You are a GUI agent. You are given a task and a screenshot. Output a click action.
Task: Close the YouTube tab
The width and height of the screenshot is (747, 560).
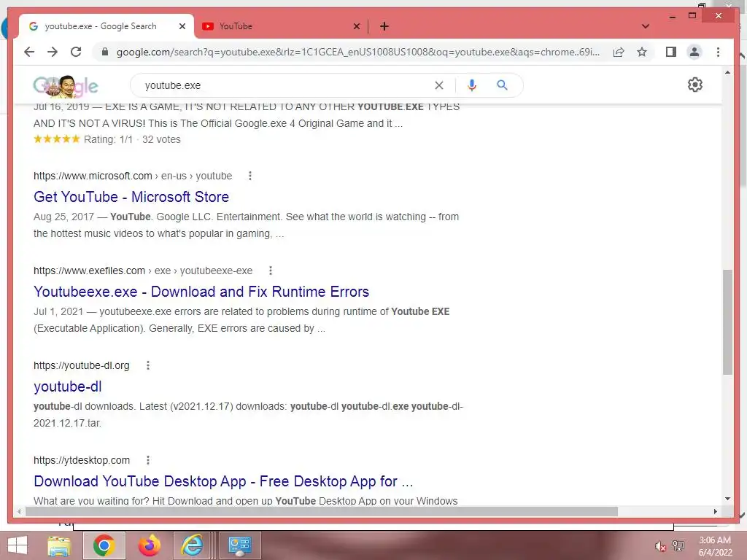356,26
